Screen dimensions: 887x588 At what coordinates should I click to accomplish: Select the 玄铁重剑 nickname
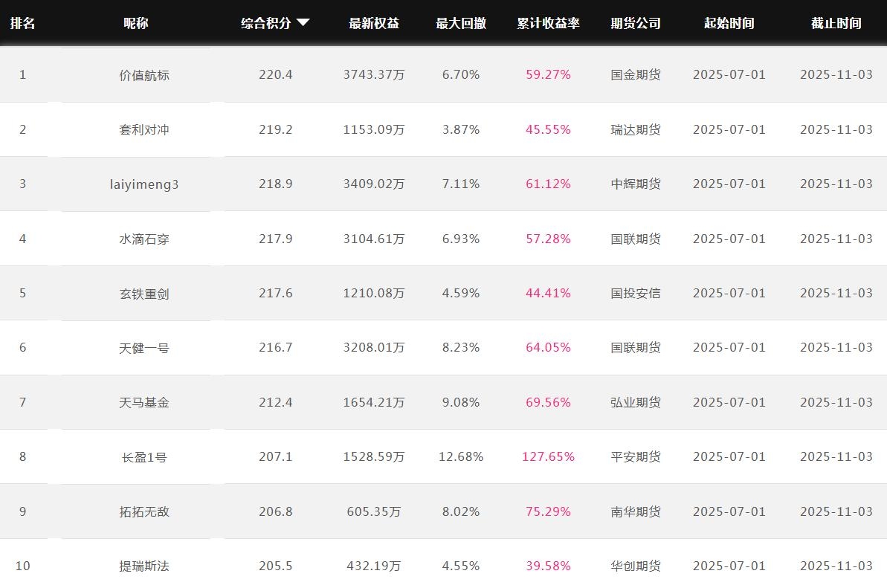[144, 294]
